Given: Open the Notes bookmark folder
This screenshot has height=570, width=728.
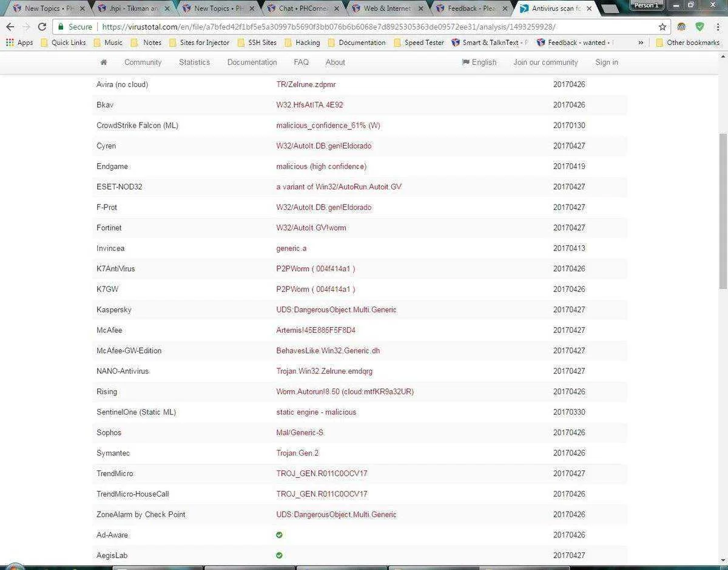Looking at the screenshot, I should pyautogui.click(x=147, y=42).
